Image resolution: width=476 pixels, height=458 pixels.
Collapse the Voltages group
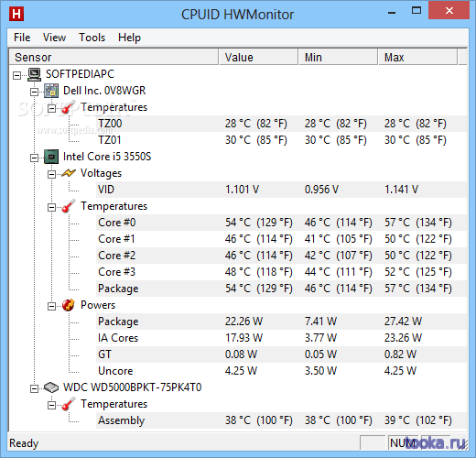pos(51,174)
